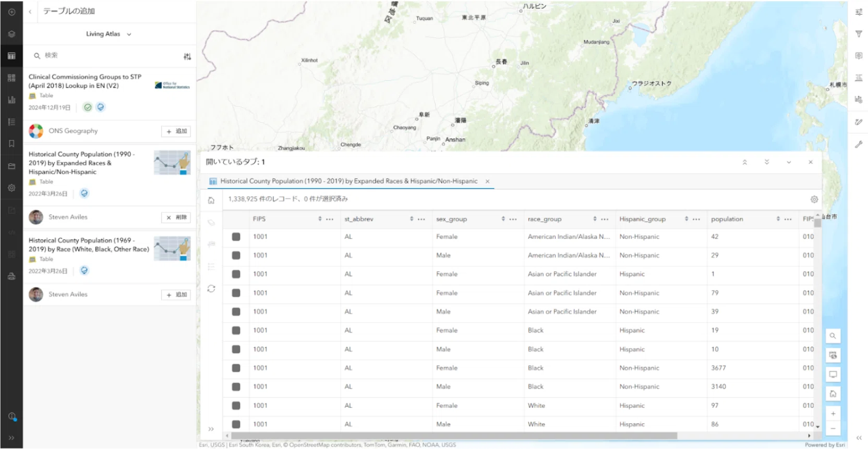Open the Filter icon in the right toolbar
Viewport: 868px width, 449px height.
pyautogui.click(x=859, y=34)
